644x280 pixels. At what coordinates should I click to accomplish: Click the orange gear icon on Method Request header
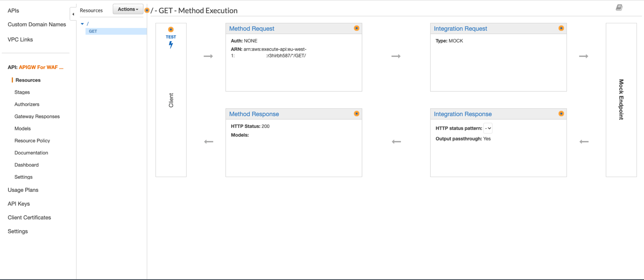point(357,28)
